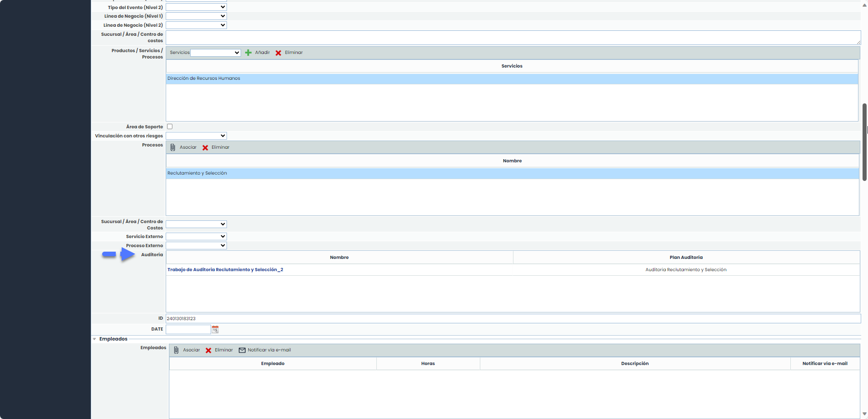Click the envelope Notificar vía e-mail icon
Screen dimensions: 868x419
(242, 350)
